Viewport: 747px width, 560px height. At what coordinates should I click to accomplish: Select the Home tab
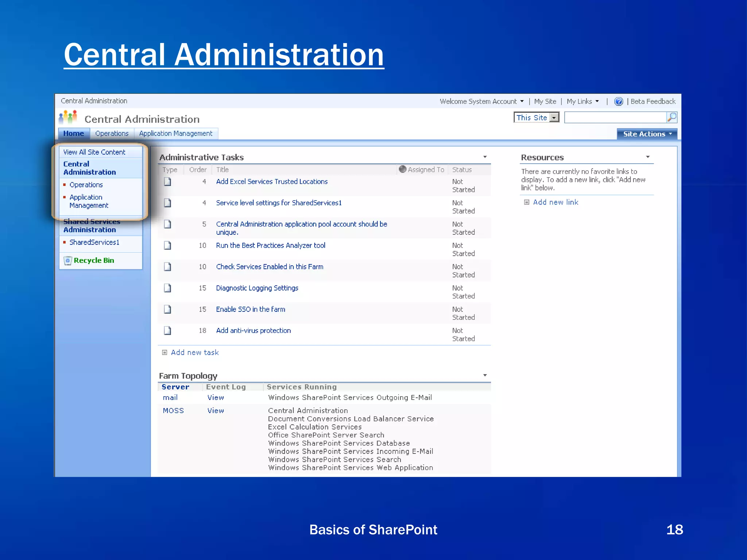74,133
